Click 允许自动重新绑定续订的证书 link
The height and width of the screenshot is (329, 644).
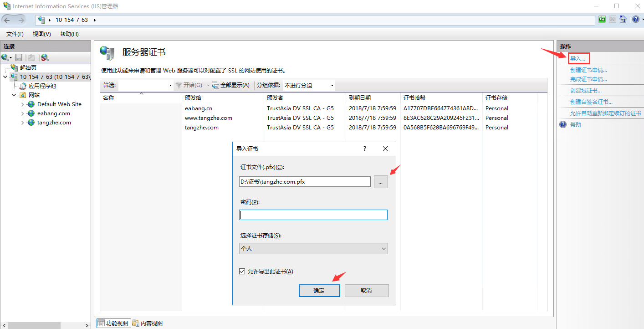[x=605, y=113]
